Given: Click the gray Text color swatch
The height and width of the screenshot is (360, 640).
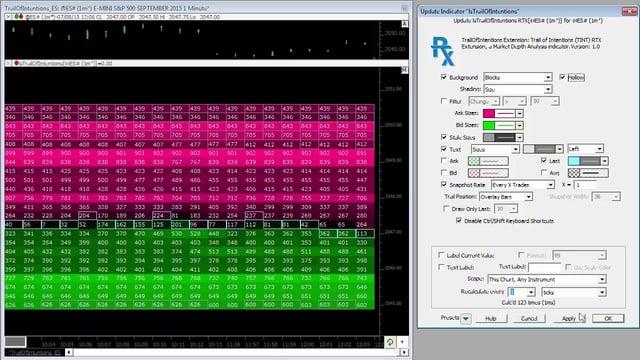Looking at the screenshot, I should (x=529, y=149).
